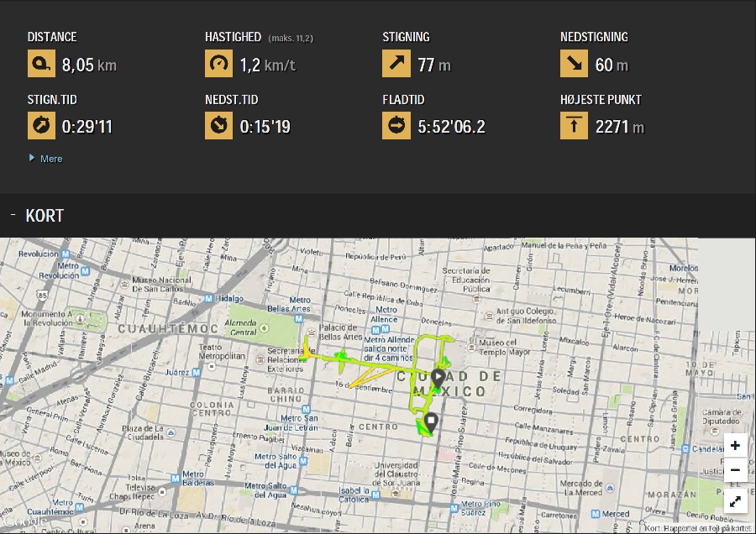756x534 pixels.
Task: Click the 1,2 km/t speed value
Action: [268, 65]
